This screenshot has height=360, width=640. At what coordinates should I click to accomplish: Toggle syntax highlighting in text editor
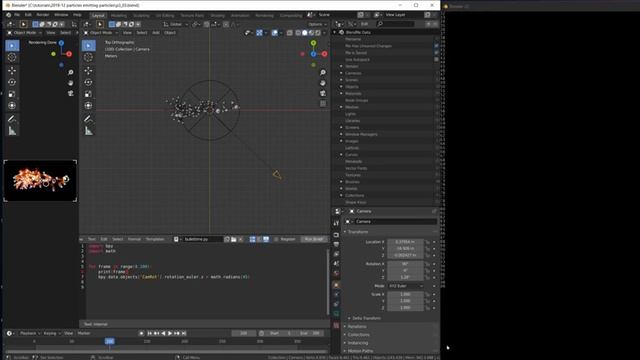pyautogui.click(x=266, y=239)
